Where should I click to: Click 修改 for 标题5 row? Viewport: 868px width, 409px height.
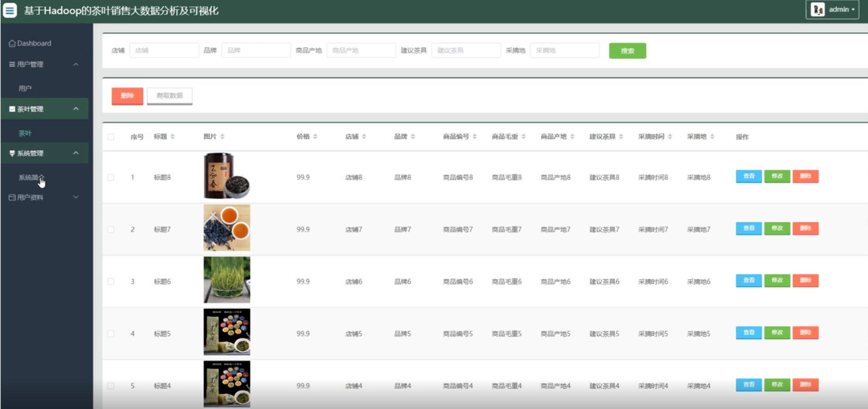coord(777,333)
